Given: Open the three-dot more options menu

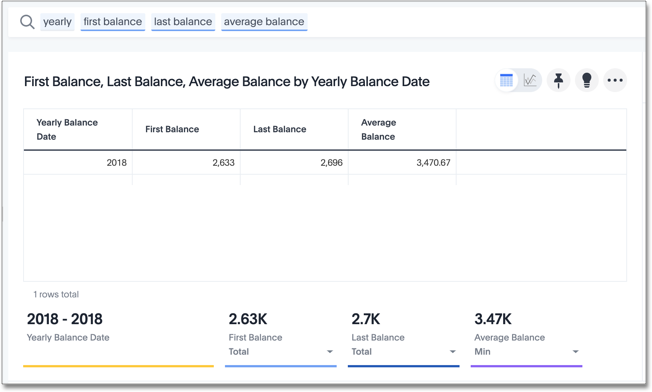Looking at the screenshot, I should tap(615, 80).
